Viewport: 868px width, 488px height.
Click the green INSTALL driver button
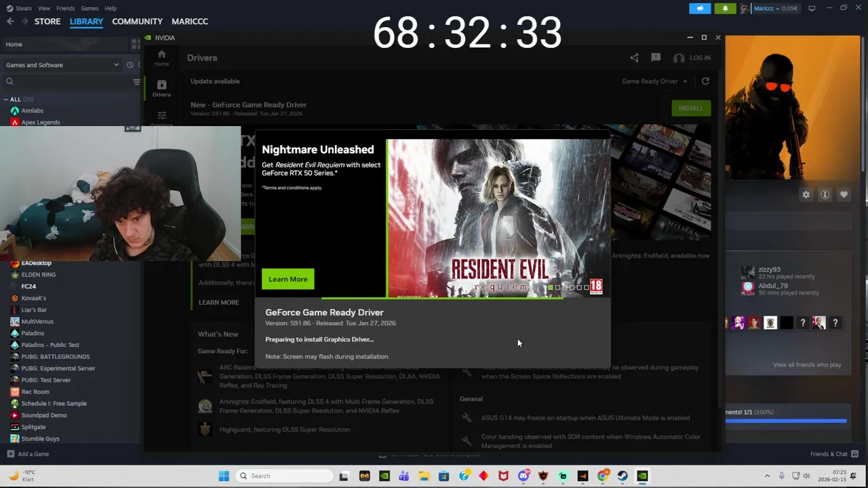(691, 108)
